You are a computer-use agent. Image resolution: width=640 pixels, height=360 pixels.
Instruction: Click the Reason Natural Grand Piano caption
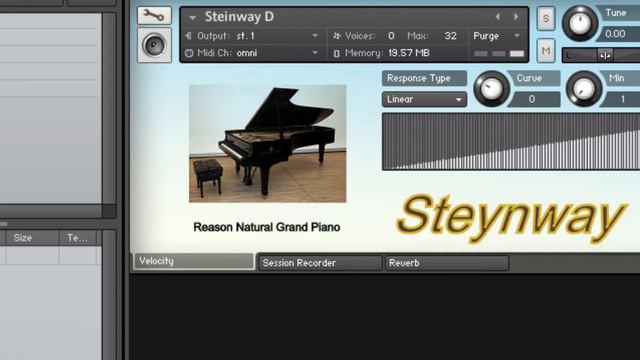click(267, 227)
